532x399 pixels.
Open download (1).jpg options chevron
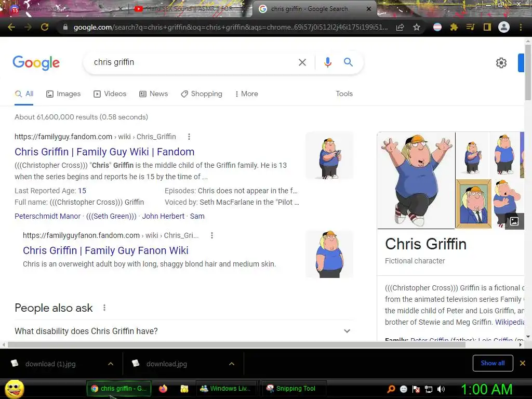click(111, 364)
